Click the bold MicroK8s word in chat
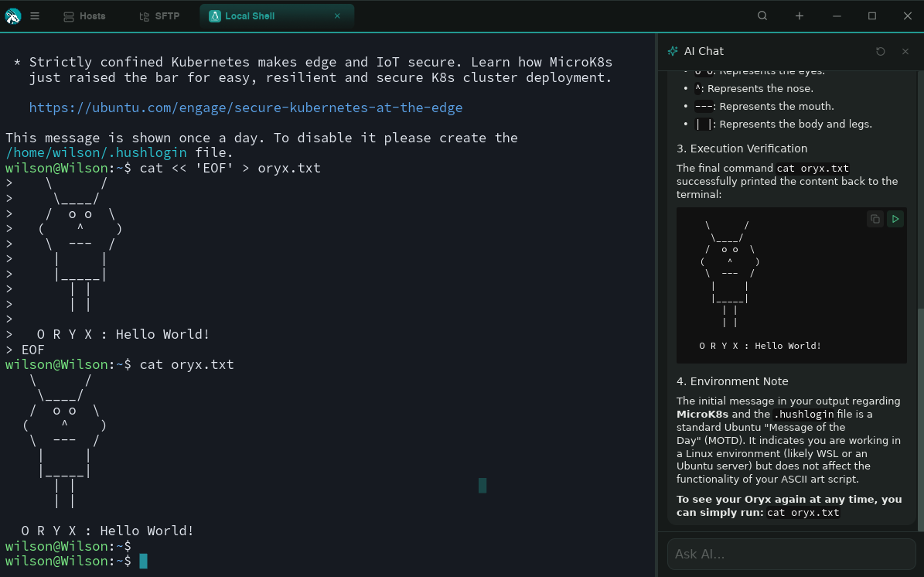Image resolution: width=924 pixels, height=577 pixels. (702, 415)
